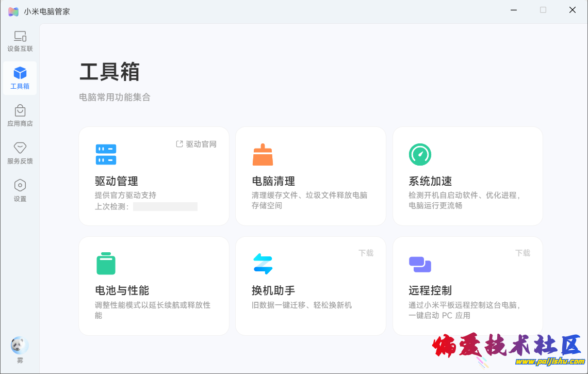This screenshot has width=588, height=374.
Task: Click the orange 电脑清理 broom icon
Action: tap(263, 155)
